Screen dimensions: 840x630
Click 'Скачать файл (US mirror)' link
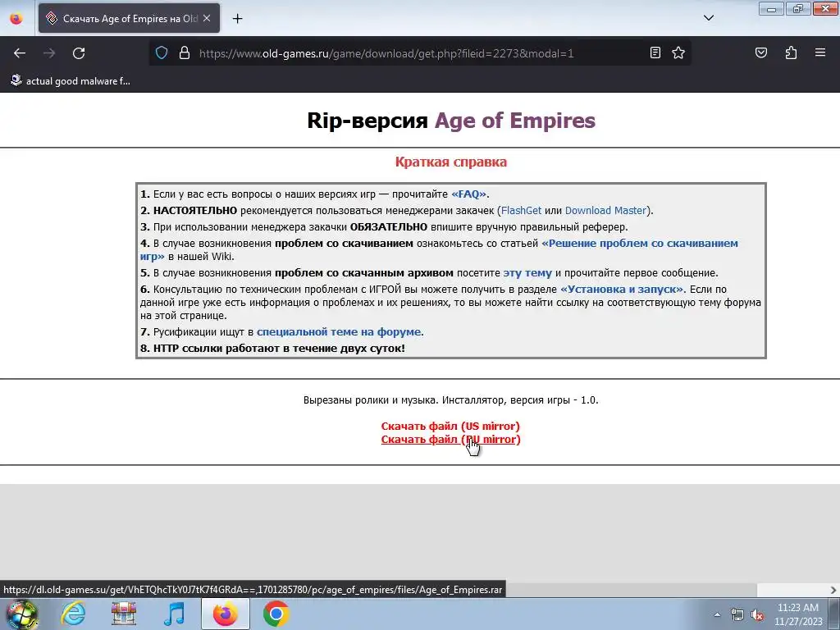coord(450,426)
